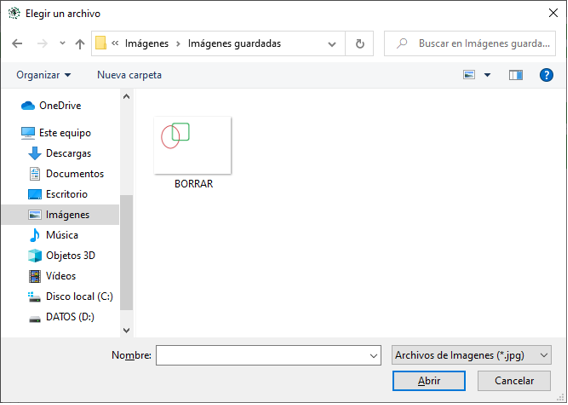The height and width of the screenshot is (405, 568).
Task: Click the BORRAR file name label
Action: coord(193,184)
